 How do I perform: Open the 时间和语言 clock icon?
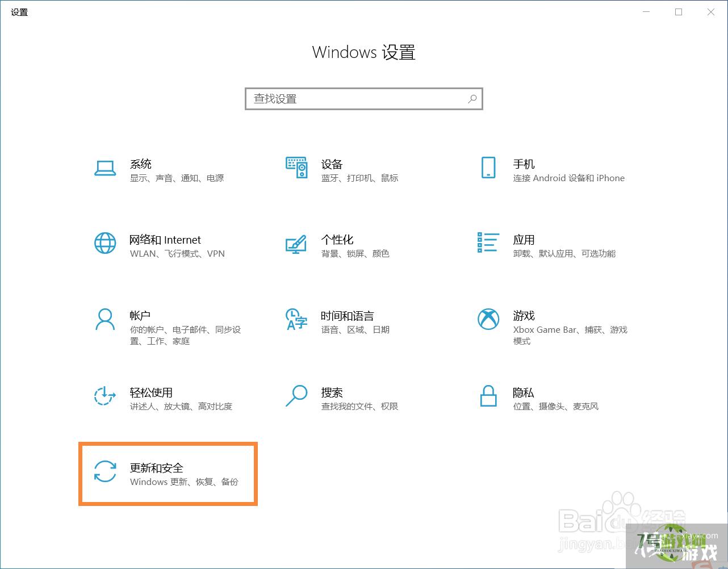296,319
